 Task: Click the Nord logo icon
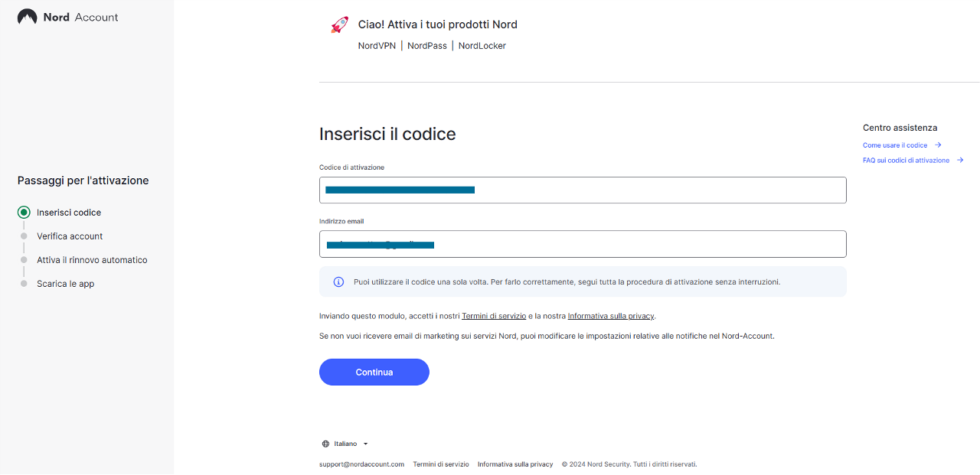pyautogui.click(x=27, y=17)
